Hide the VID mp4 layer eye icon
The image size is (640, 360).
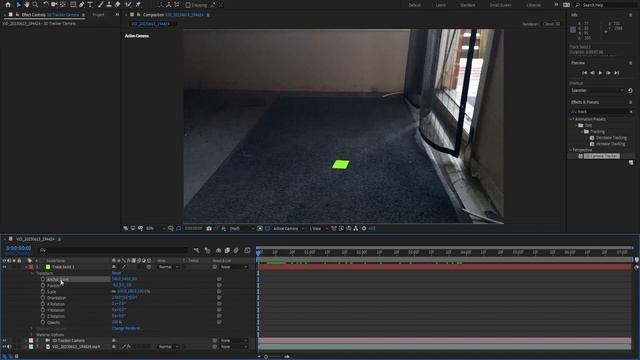click(4, 347)
